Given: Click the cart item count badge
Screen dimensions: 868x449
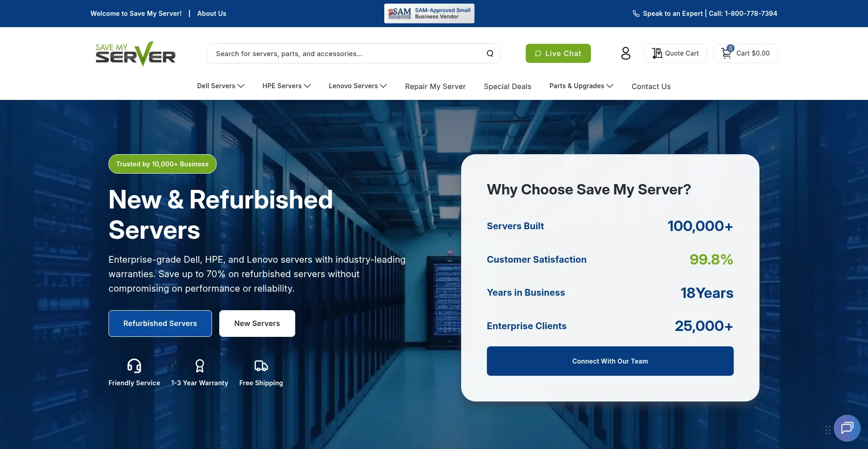Looking at the screenshot, I should [731, 48].
